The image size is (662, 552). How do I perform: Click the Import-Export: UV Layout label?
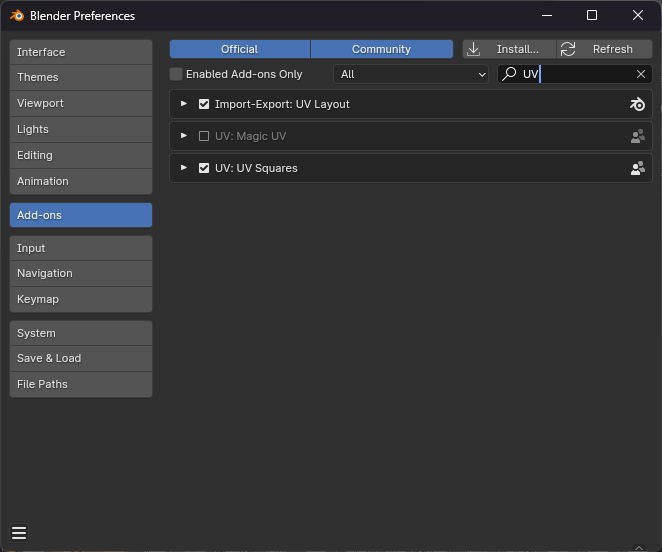(282, 104)
